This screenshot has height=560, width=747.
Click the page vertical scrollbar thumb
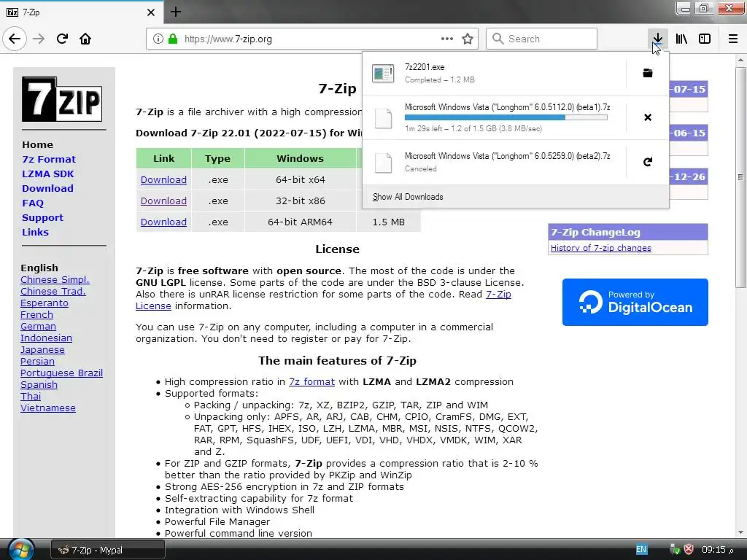click(740, 177)
